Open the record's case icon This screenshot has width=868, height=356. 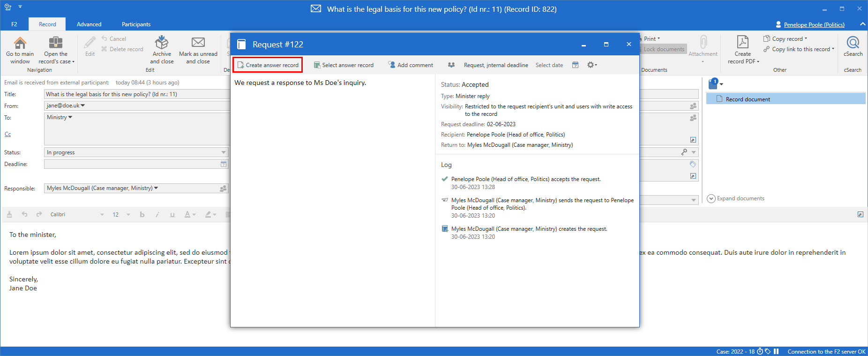[x=56, y=43]
